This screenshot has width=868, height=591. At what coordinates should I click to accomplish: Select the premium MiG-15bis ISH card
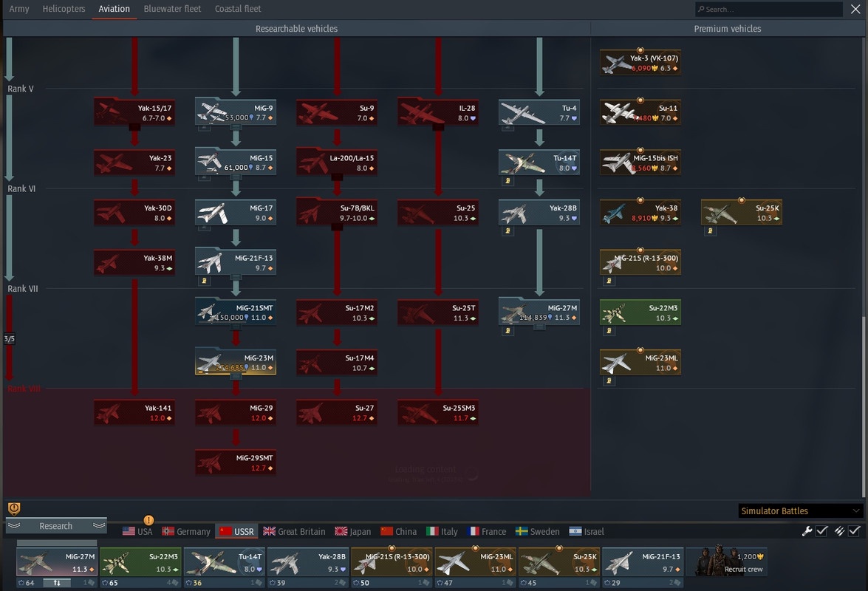pos(640,162)
